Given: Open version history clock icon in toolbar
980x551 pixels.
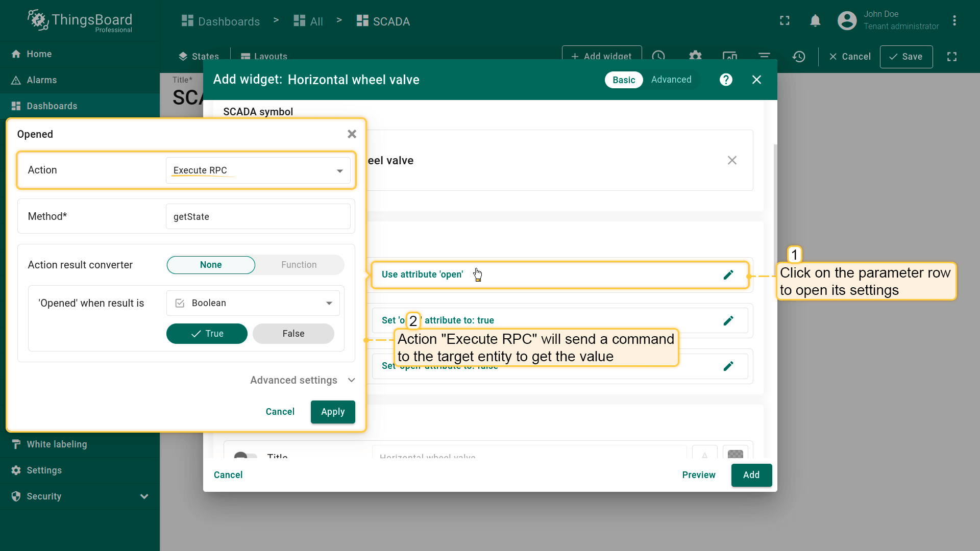Looking at the screenshot, I should pyautogui.click(x=799, y=57).
